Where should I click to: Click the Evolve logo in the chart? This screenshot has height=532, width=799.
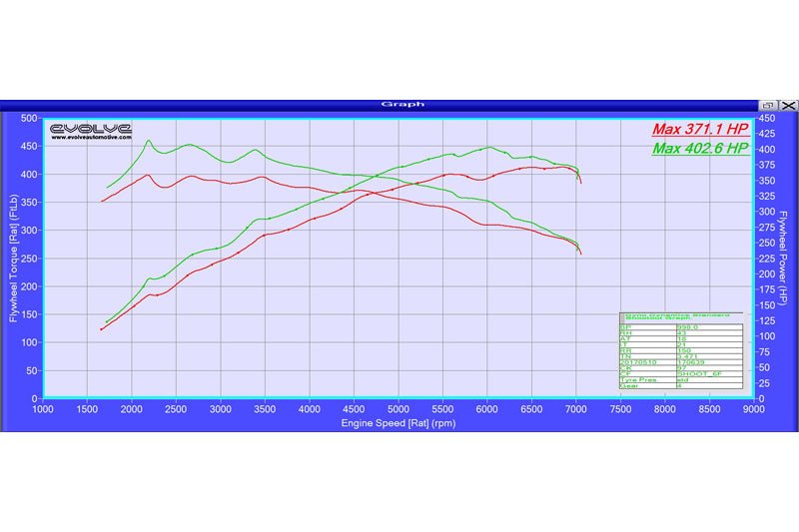click(x=91, y=128)
